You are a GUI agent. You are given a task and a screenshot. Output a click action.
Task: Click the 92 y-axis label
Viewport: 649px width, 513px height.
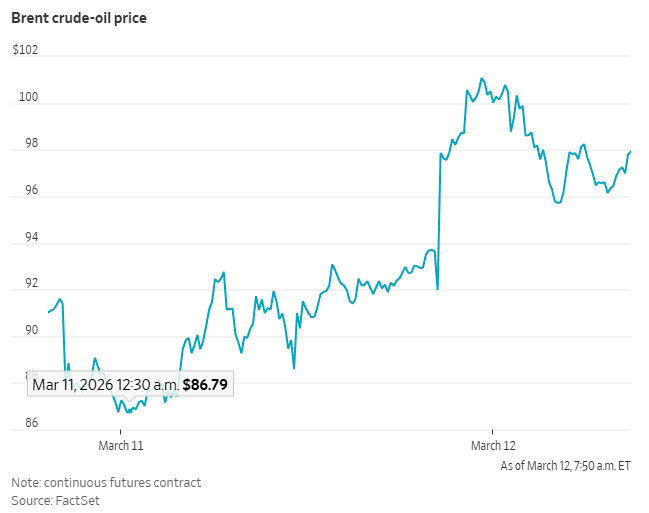point(20,283)
